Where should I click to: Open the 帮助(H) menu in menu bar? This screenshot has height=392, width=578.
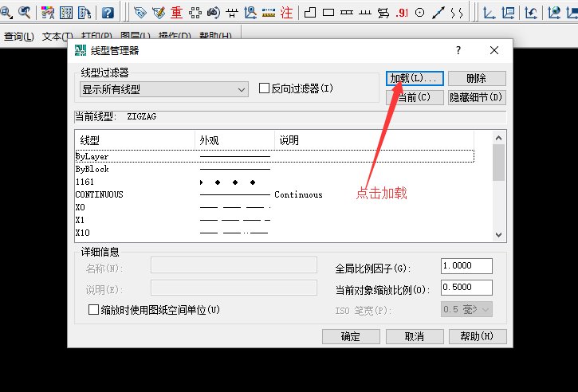pyautogui.click(x=215, y=36)
